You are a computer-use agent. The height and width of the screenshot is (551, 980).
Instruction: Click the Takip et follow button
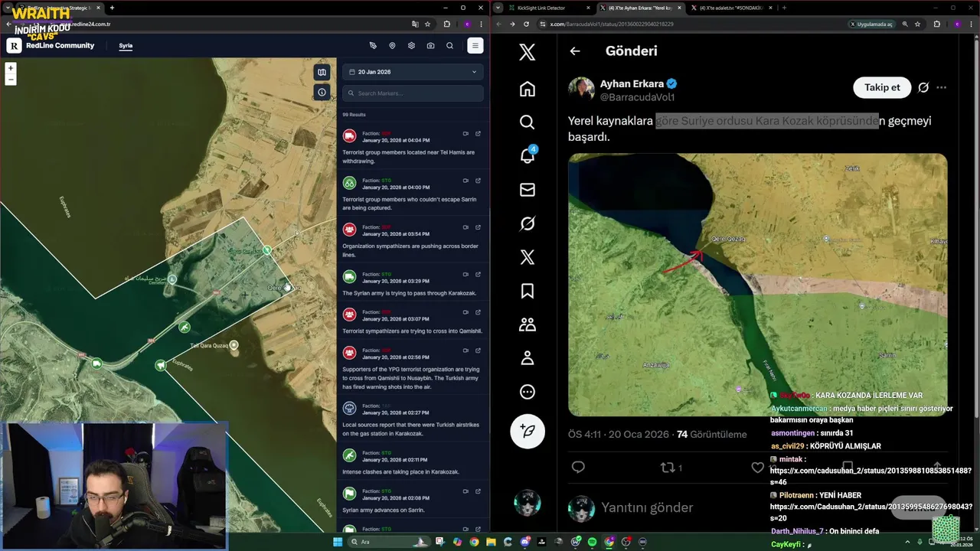(x=882, y=87)
